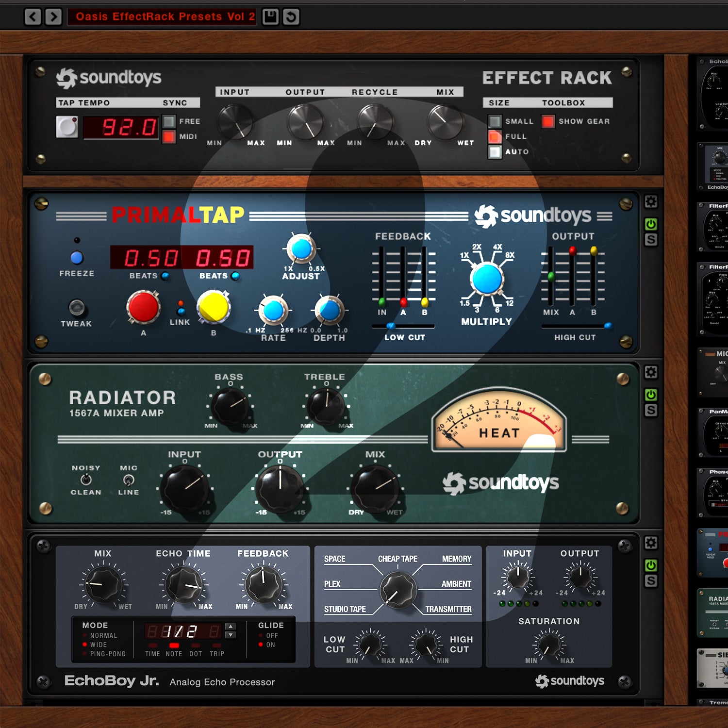Click the save preset disk icon

[271, 16]
